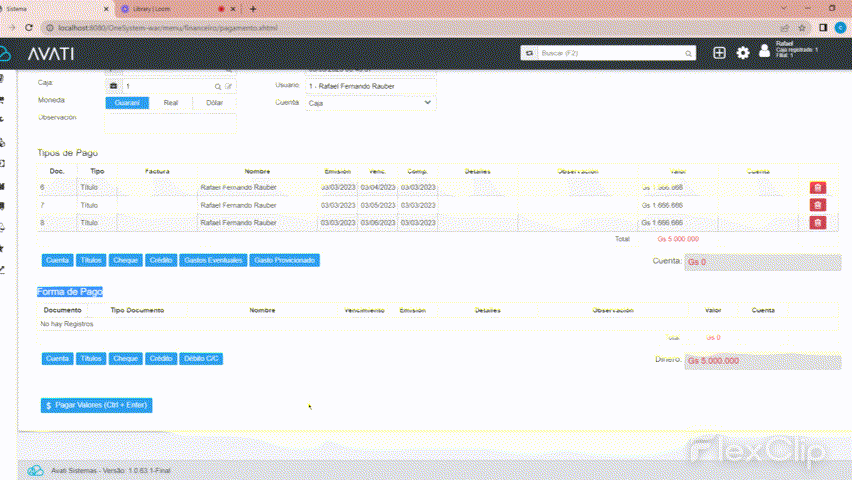Bookmark this page with the star icon
This screenshot has width=852, height=480.
tap(802, 28)
